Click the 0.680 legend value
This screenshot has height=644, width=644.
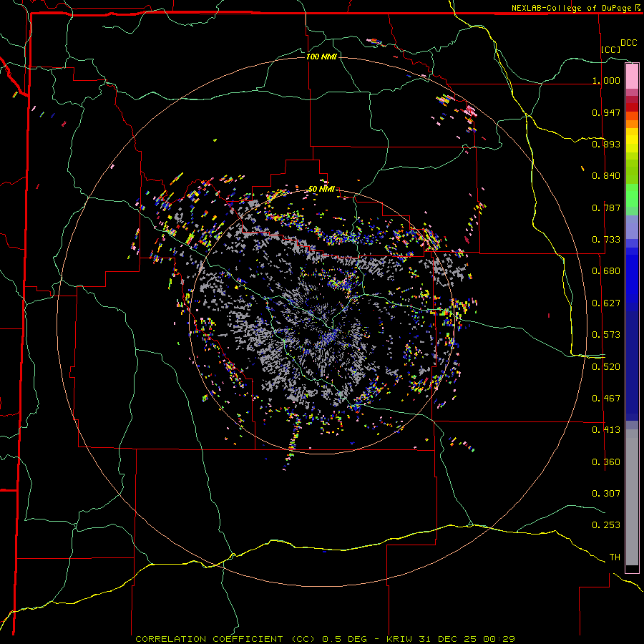coord(606,271)
